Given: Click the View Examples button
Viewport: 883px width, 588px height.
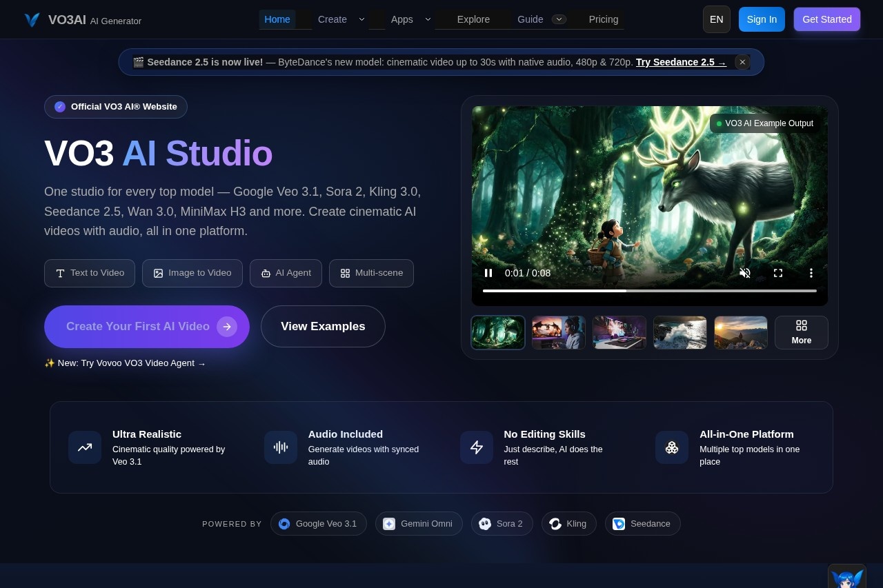Looking at the screenshot, I should point(323,327).
